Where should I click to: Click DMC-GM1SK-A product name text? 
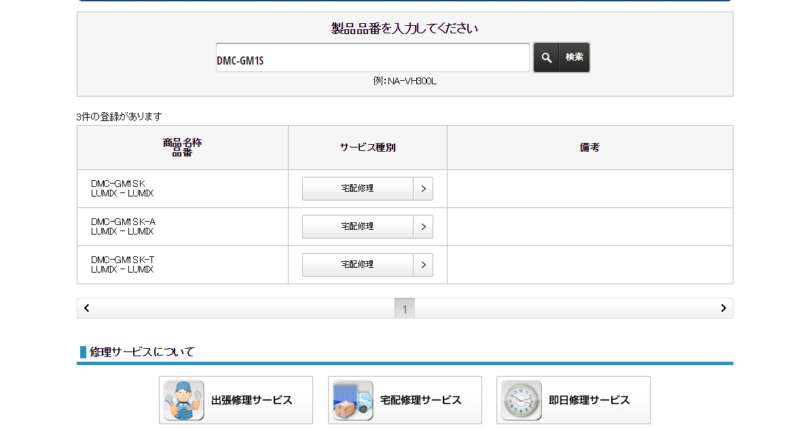click(x=123, y=221)
